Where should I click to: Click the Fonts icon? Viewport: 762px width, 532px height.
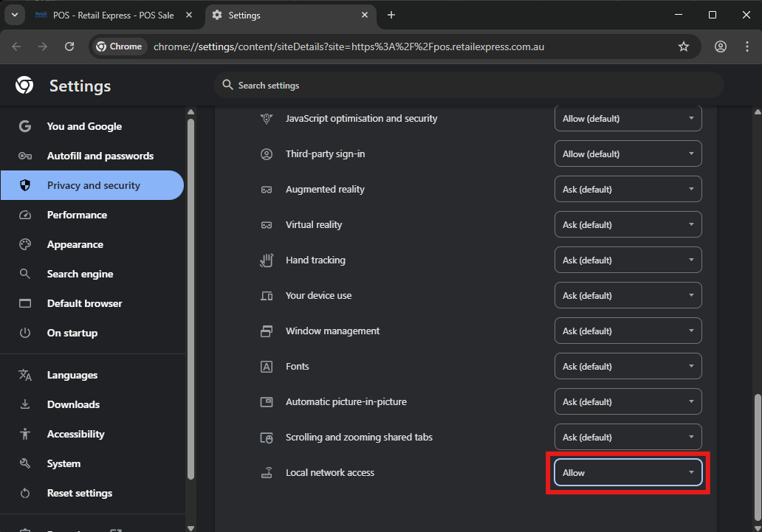tap(267, 367)
